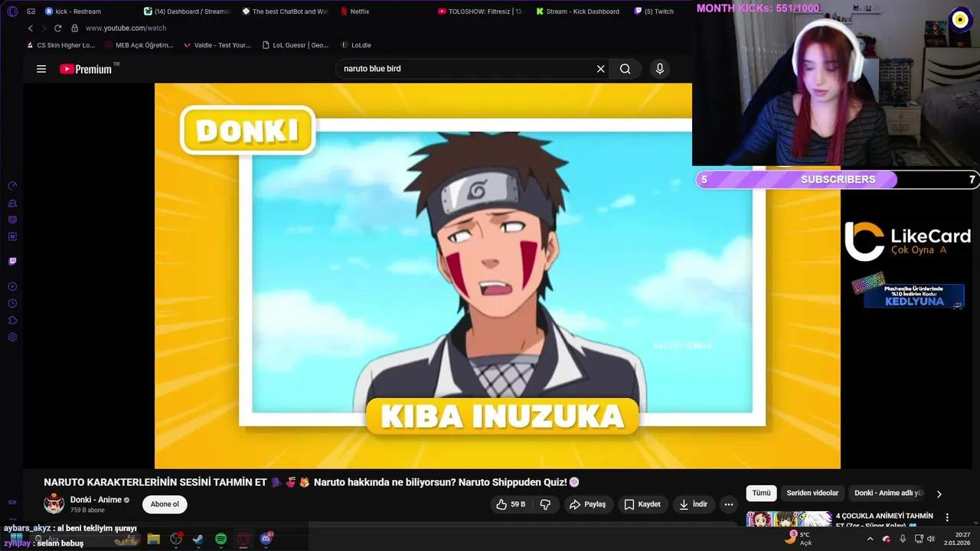Switch to the Stream - Kick Dashboard tab

[579, 11]
